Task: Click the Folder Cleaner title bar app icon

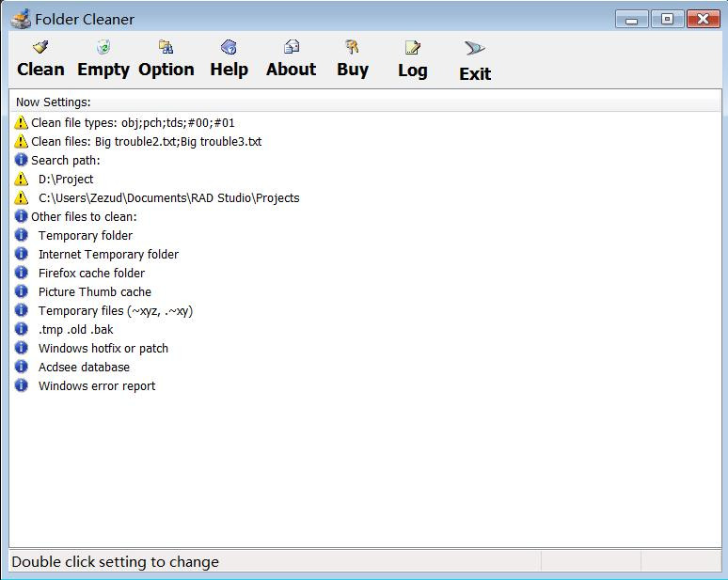Action: coord(21,19)
